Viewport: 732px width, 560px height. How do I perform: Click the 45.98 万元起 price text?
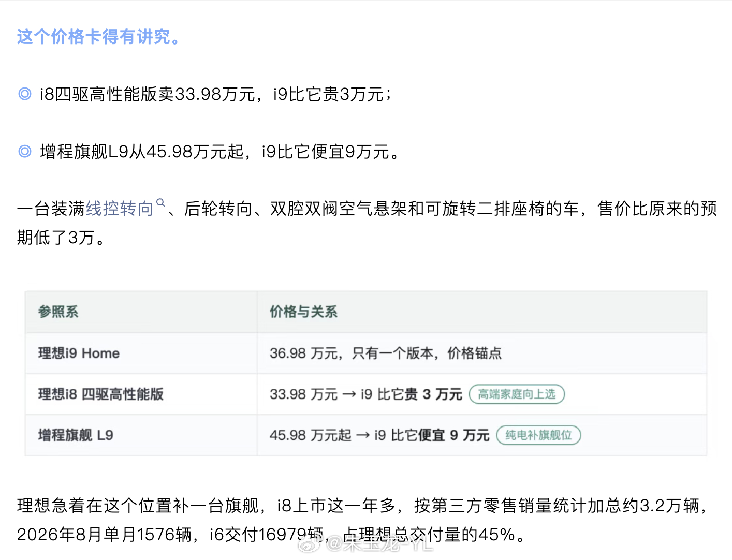coord(310,435)
